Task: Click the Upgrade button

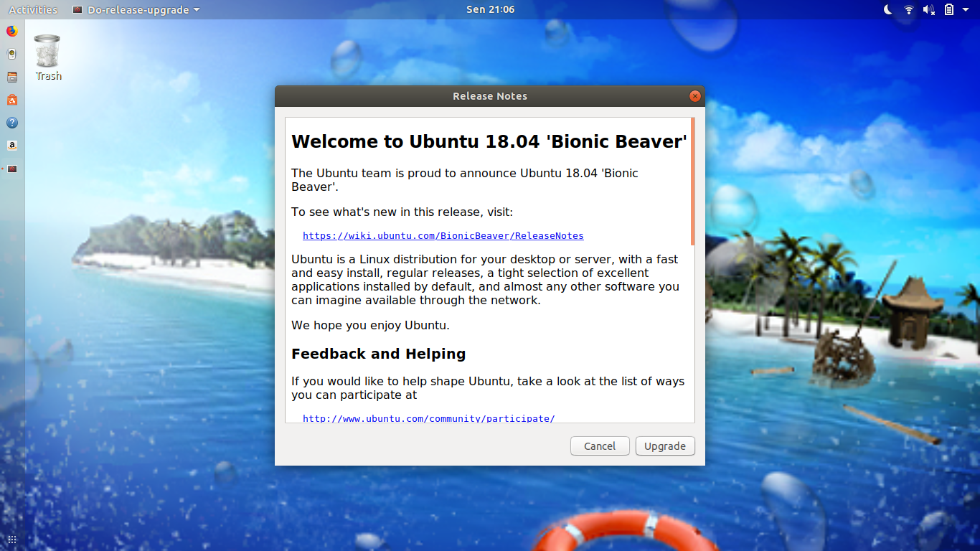Action: tap(665, 446)
